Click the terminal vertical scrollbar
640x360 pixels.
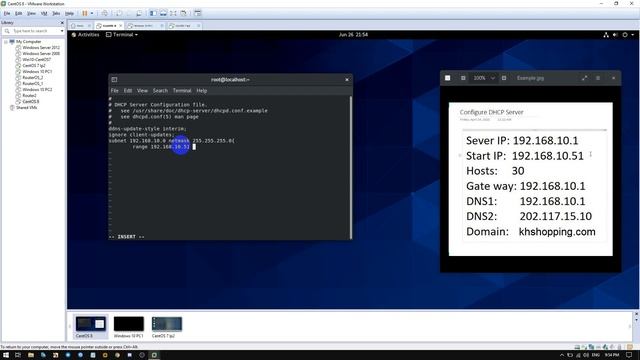click(x=351, y=167)
